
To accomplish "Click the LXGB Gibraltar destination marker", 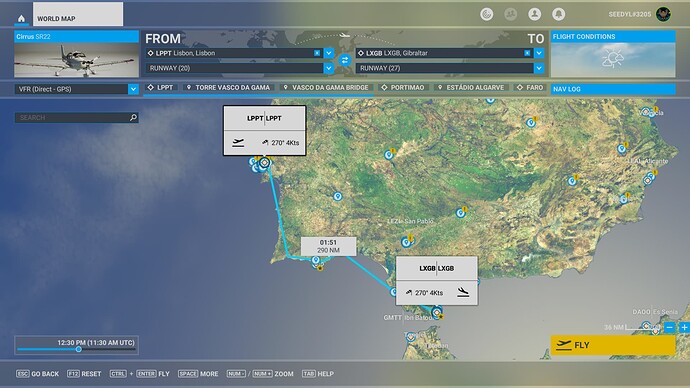I will 437,313.
